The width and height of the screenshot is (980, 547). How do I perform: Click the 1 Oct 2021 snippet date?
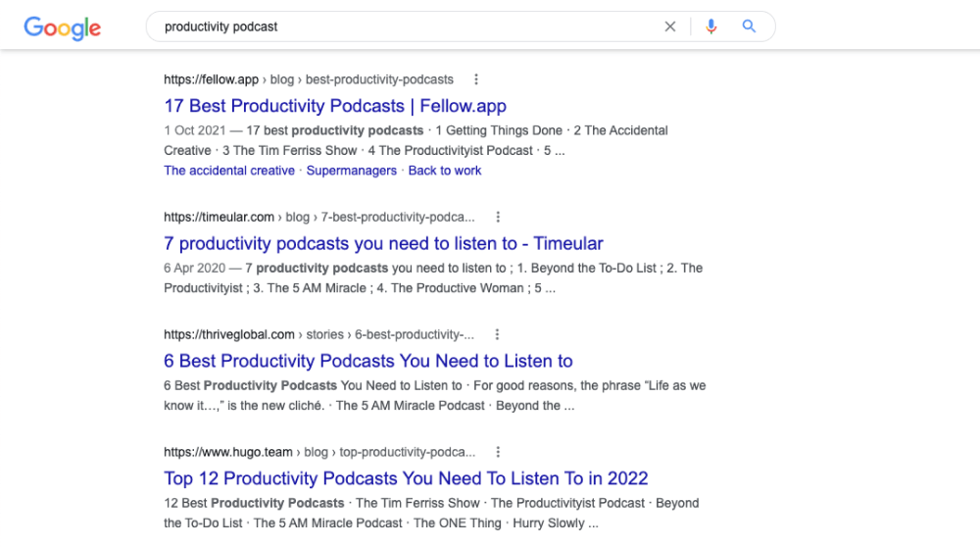(x=194, y=130)
